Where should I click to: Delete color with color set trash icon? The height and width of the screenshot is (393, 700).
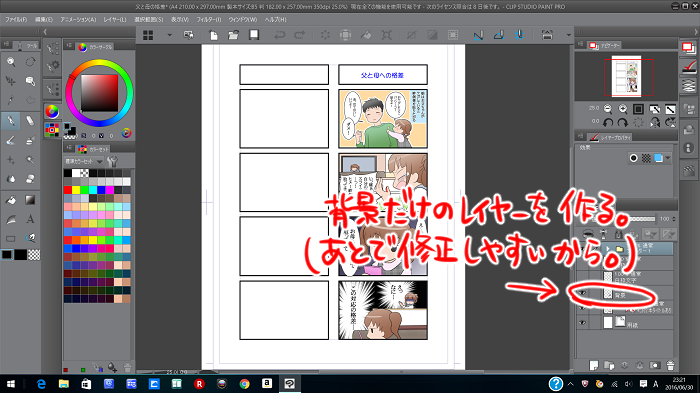127,368
